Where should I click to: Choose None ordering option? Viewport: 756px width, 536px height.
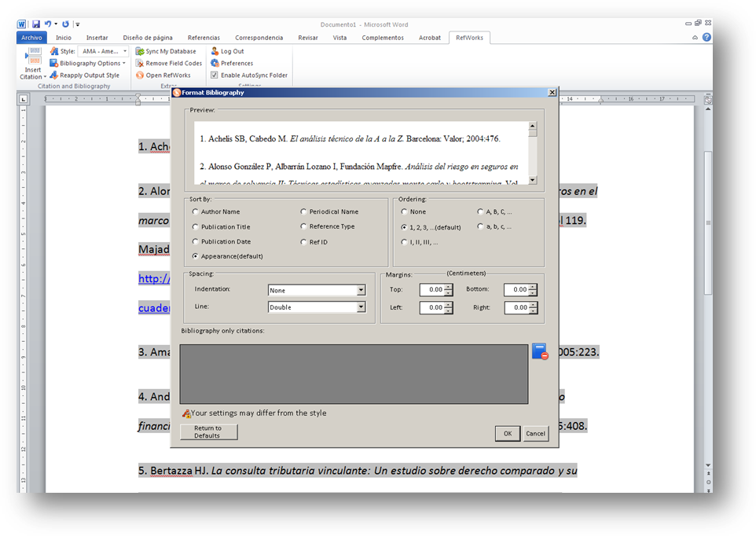404,211
